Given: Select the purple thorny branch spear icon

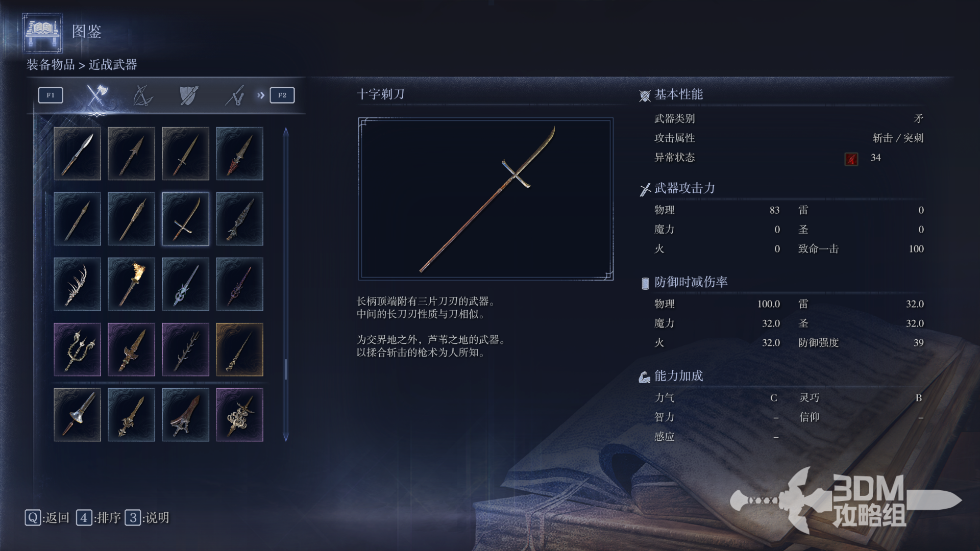Looking at the screenshot, I should coord(185,349).
